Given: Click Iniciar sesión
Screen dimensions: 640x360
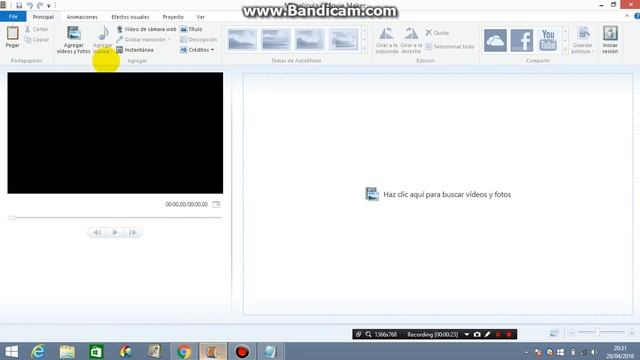Looking at the screenshot, I should tap(610, 40).
